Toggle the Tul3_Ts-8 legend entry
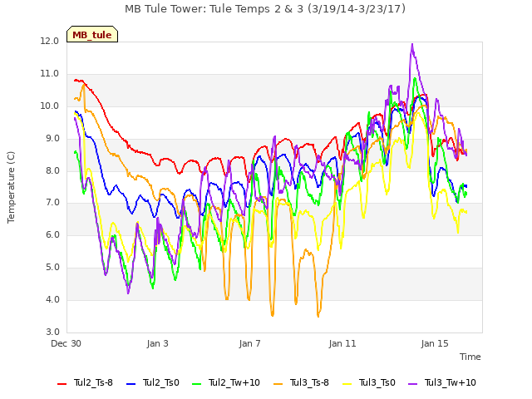The image size is (532, 399). coord(301,382)
